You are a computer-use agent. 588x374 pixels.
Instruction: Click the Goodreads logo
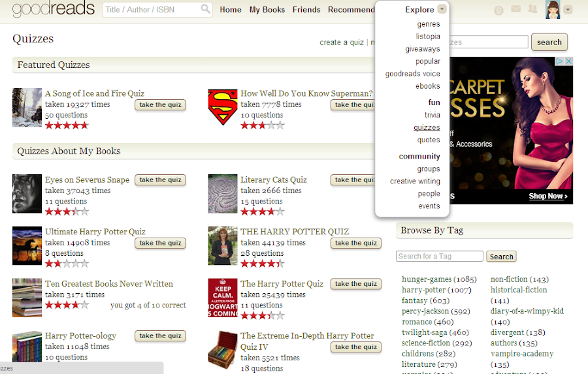click(x=54, y=8)
